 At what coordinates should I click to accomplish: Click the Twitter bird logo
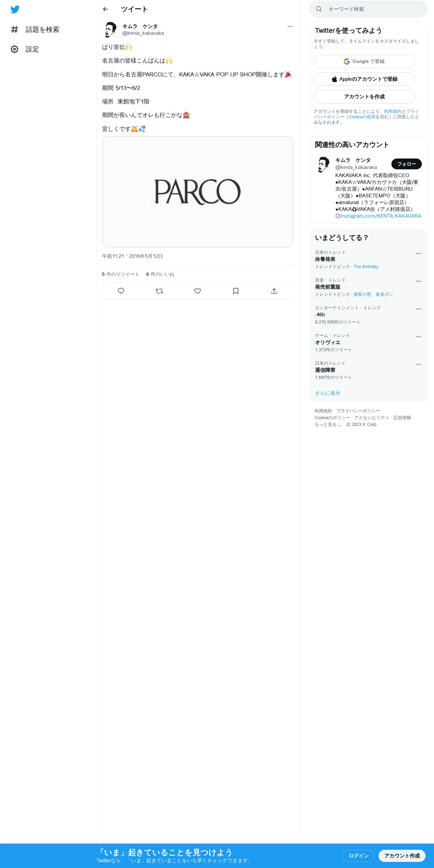[15, 9]
